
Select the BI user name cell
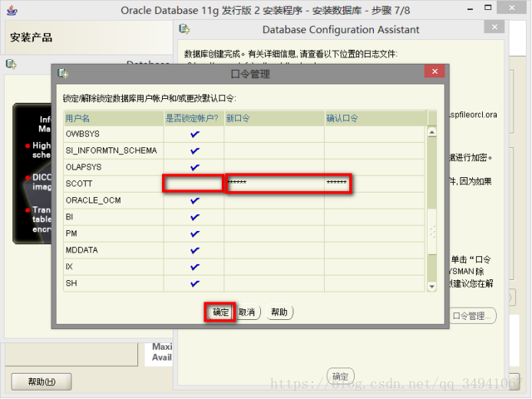tap(114, 217)
